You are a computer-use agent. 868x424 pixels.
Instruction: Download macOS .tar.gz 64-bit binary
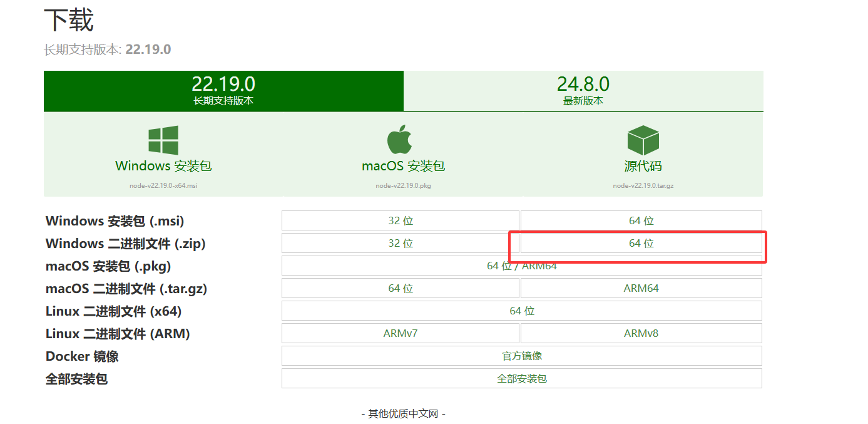pos(401,288)
